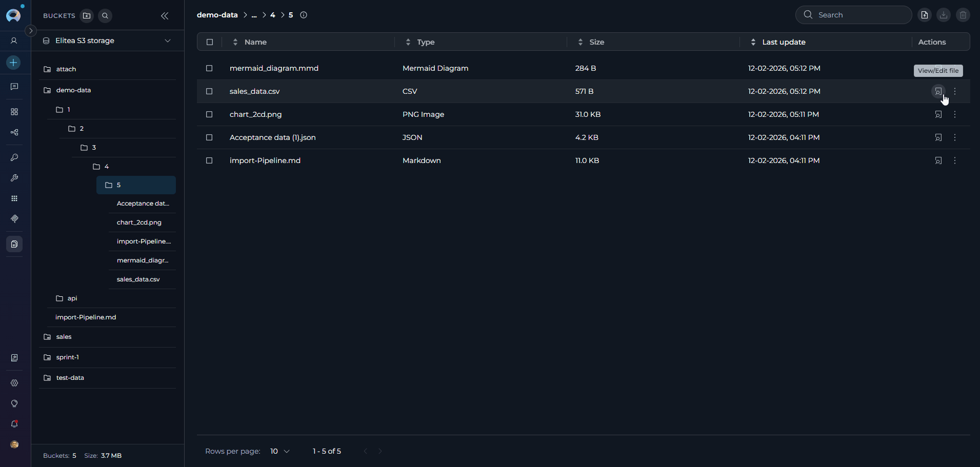Open folder 1 in the tree

click(x=112, y=110)
